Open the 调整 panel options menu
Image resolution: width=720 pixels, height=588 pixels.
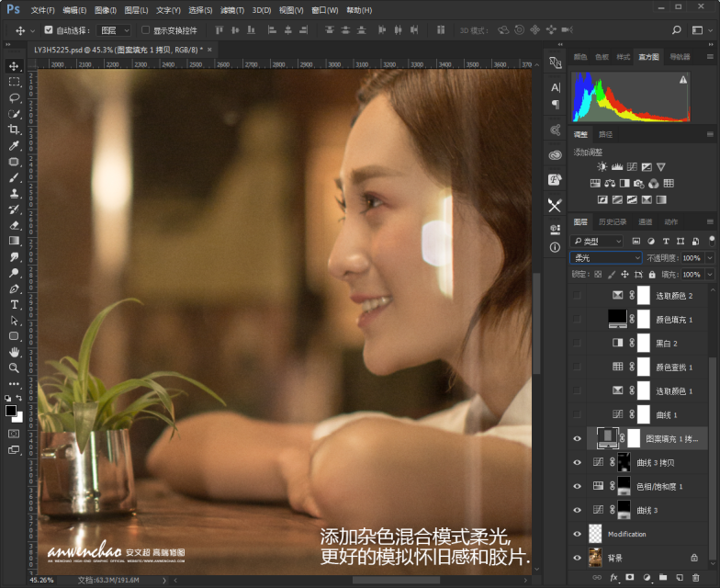pos(710,134)
